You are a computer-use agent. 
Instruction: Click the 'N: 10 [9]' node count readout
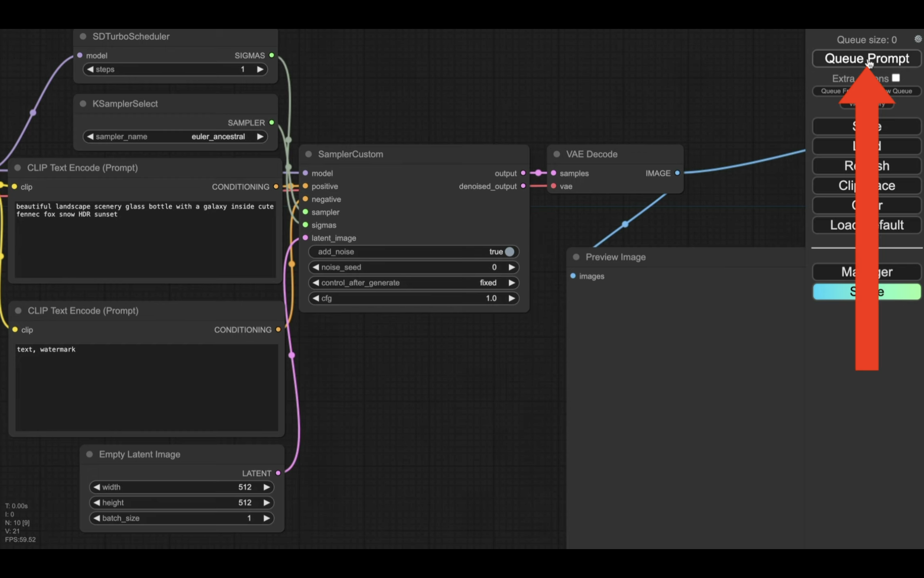pos(17,522)
